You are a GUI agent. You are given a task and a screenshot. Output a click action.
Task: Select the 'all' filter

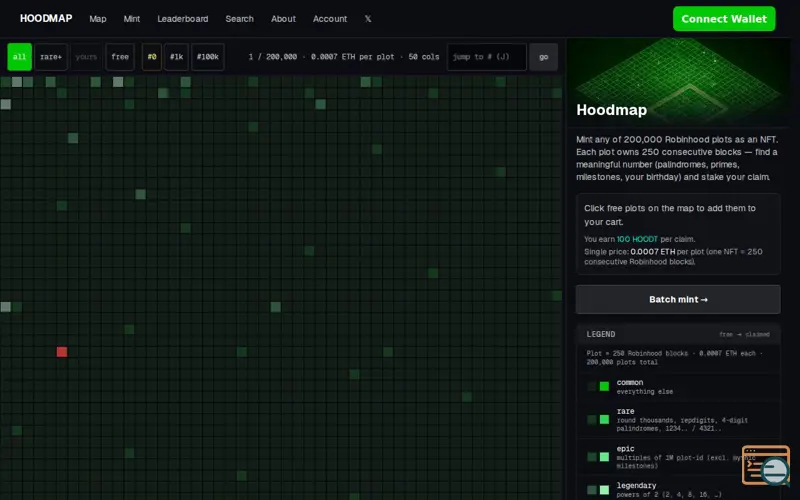pyautogui.click(x=19, y=57)
